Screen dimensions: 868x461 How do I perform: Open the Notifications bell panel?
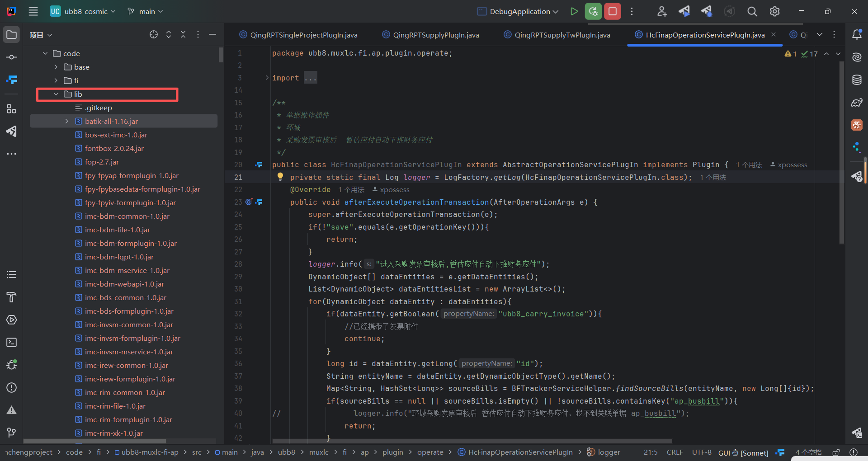click(x=857, y=35)
